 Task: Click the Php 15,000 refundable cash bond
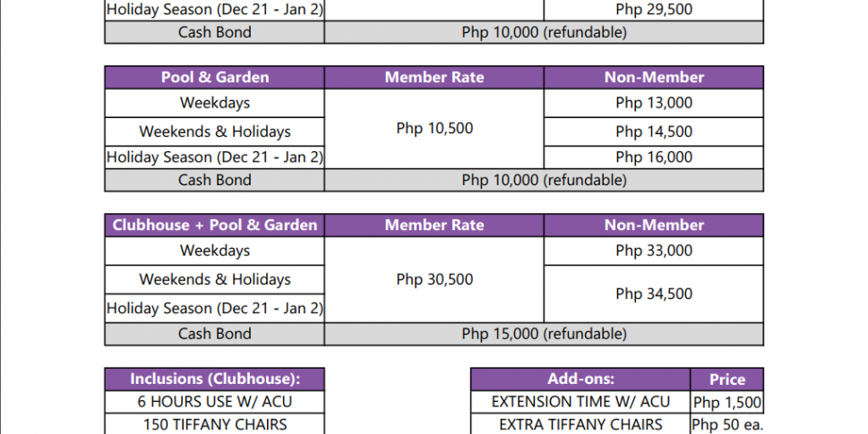[x=544, y=334]
